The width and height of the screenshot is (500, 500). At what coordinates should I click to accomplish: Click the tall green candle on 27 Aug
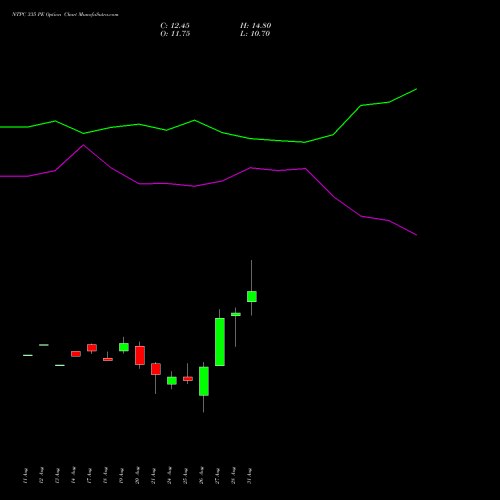pyautogui.click(x=220, y=342)
